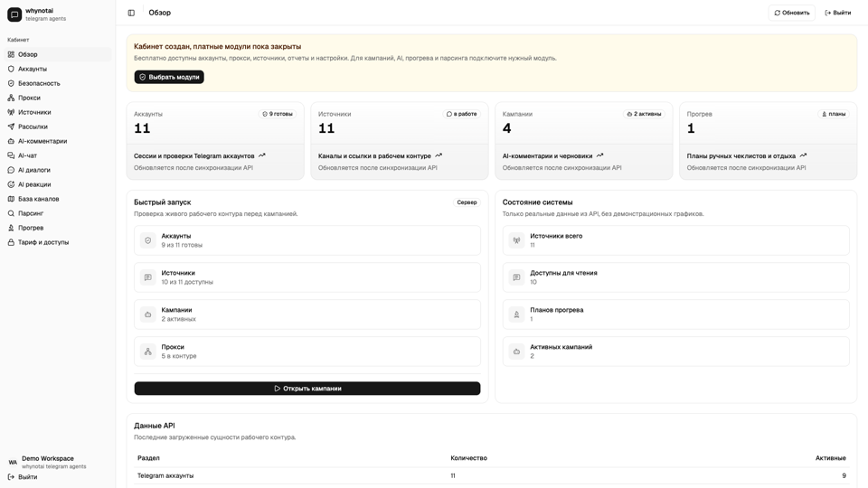Go to Безопасность section
868x488 pixels.
(58, 83)
